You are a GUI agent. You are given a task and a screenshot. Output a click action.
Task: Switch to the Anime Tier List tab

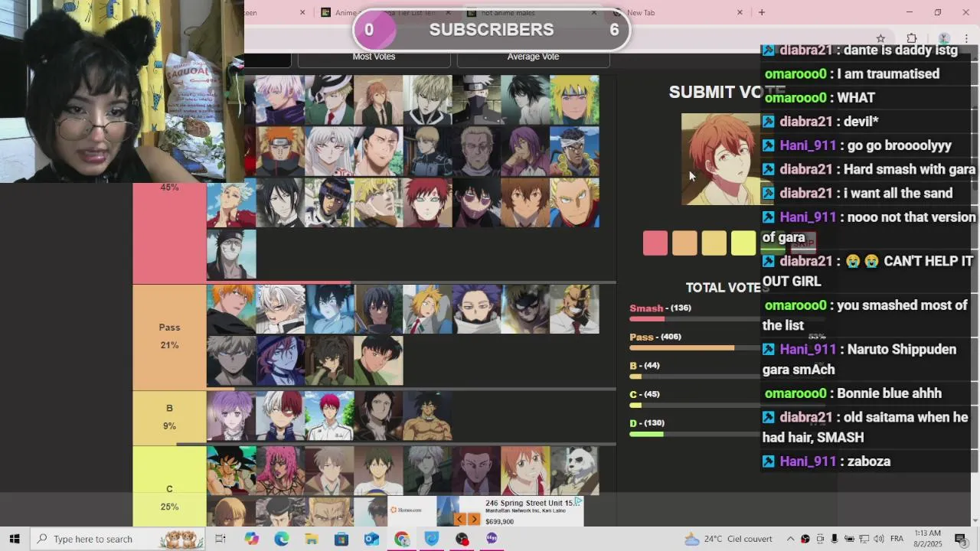tap(387, 12)
